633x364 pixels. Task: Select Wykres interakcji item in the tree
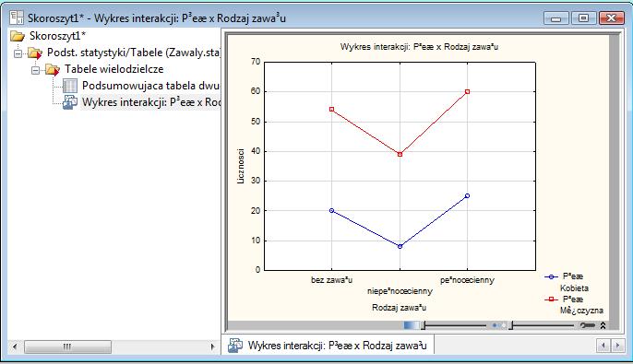(151, 102)
